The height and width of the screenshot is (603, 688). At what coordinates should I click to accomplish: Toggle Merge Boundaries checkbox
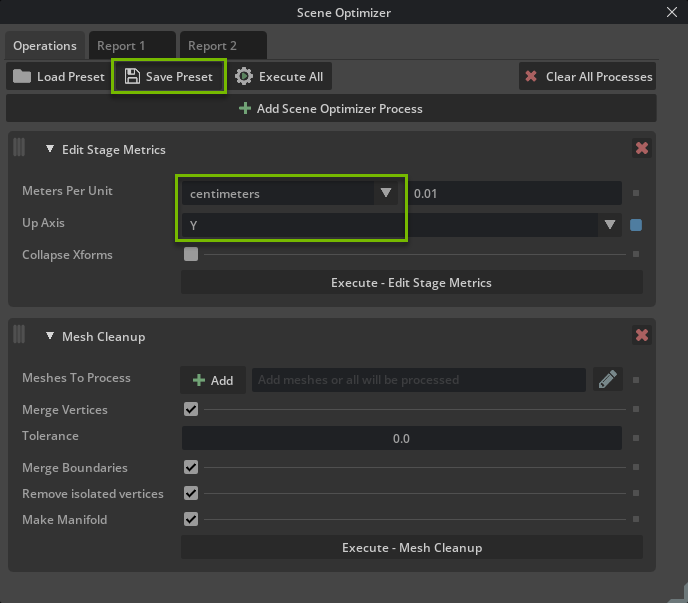tap(191, 467)
